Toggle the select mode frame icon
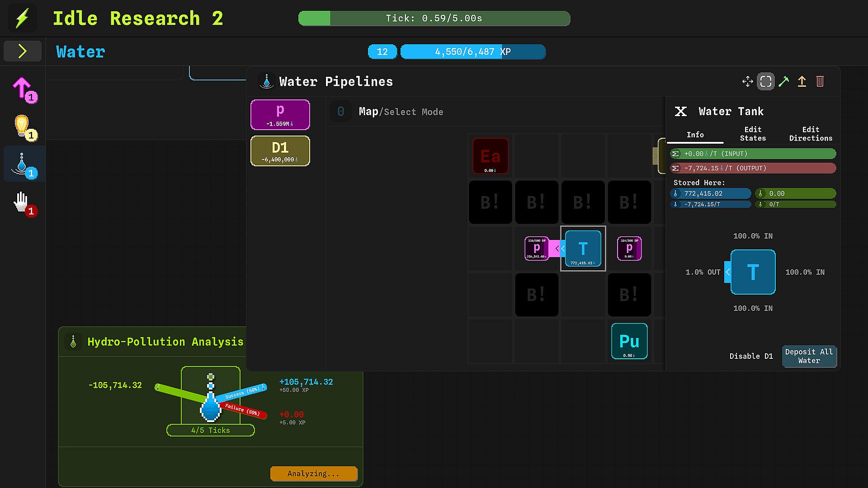 [765, 81]
